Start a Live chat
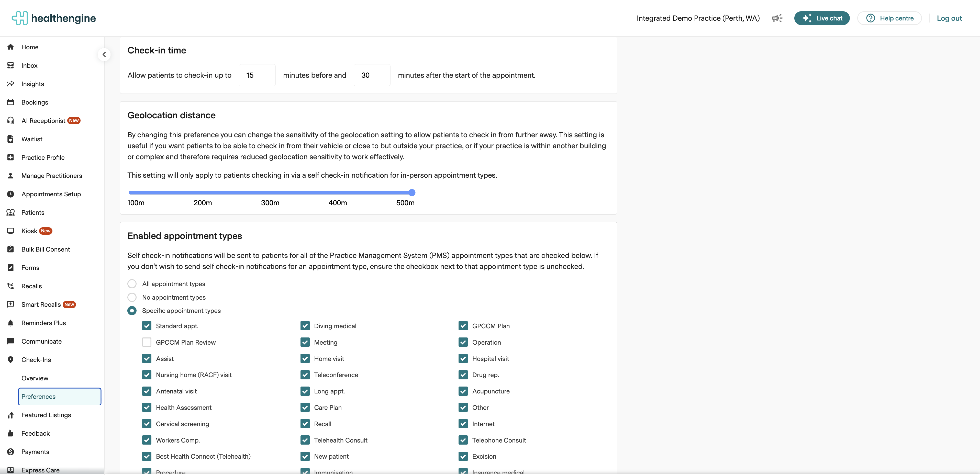980x475 pixels. [x=822, y=18]
